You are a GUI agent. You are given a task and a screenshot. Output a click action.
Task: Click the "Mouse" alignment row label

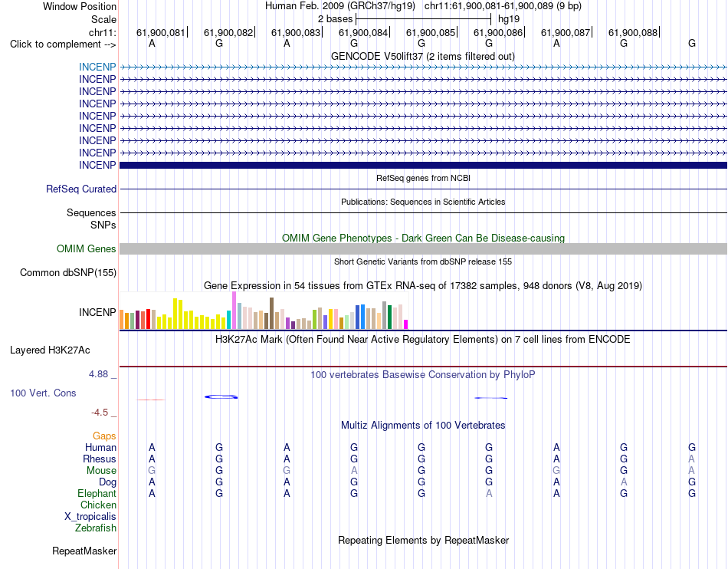pyautogui.click(x=101, y=471)
